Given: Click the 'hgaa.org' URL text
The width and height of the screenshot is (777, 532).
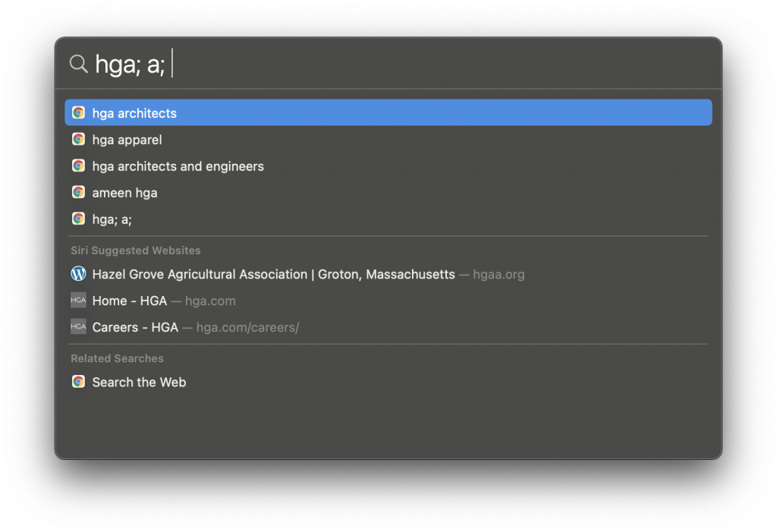Looking at the screenshot, I should pyautogui.click(x=499, y=274).
